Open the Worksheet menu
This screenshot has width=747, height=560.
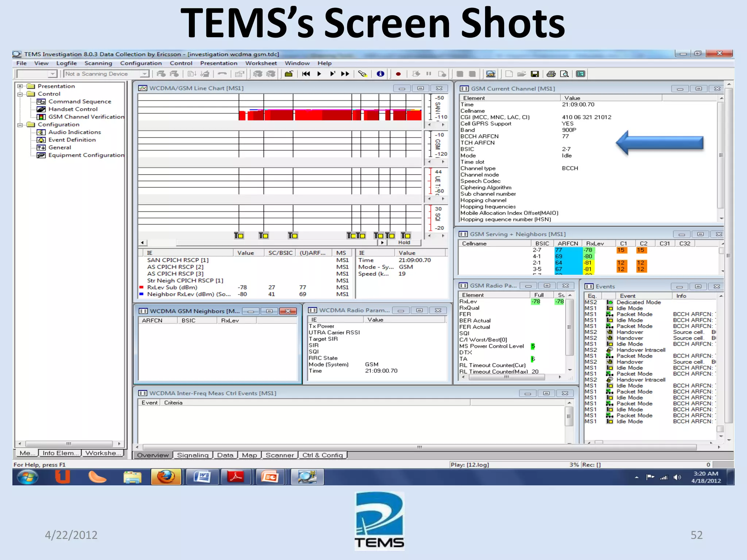coord(261,63)
